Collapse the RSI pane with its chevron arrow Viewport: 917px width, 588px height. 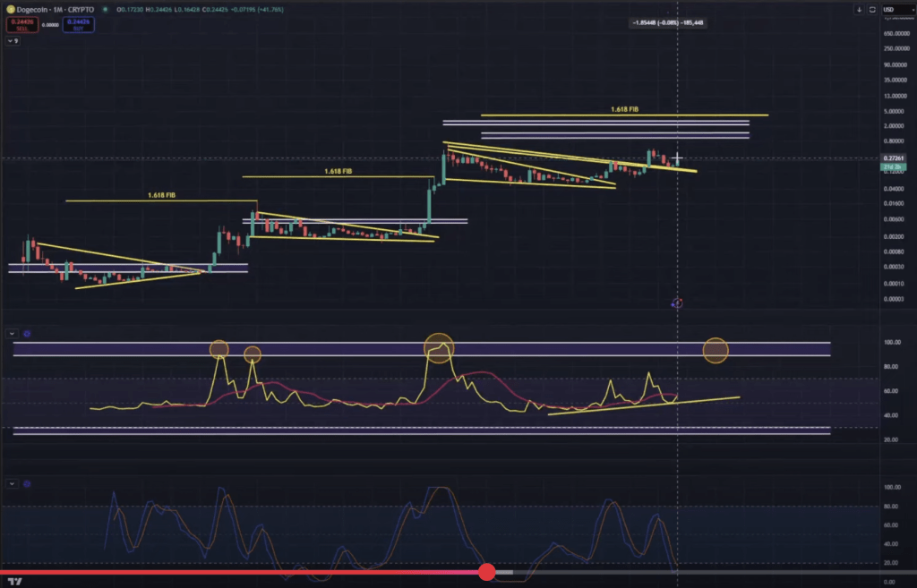click(12, 333)
